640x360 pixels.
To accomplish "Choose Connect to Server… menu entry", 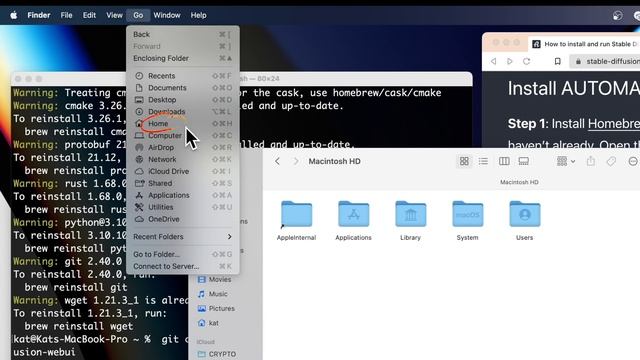I will pos(182,266).
